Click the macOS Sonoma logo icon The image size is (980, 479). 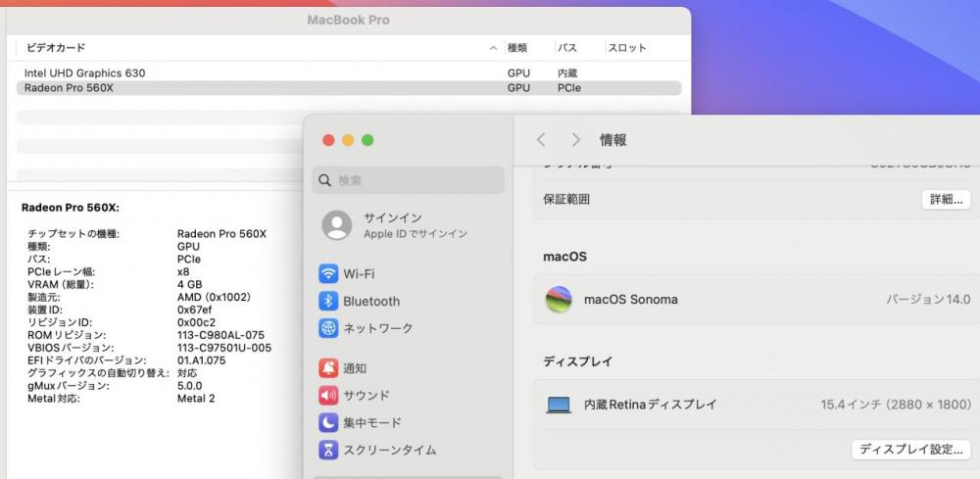tap(559, 299)
